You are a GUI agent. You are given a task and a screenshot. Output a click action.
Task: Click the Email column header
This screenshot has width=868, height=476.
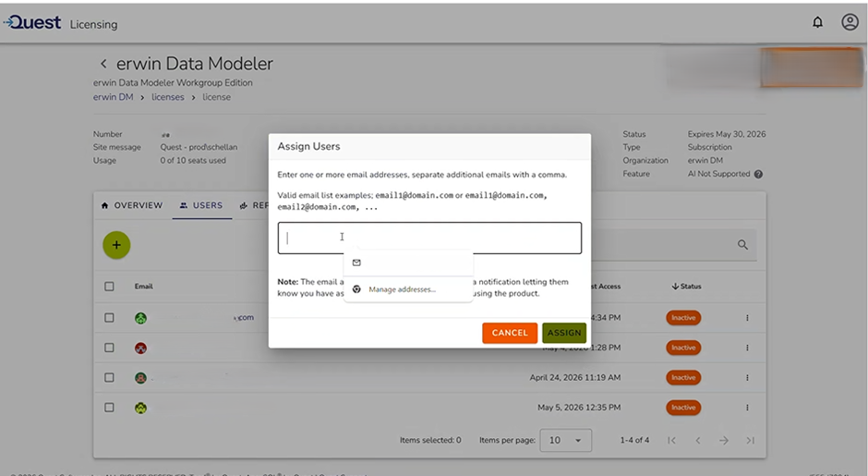[143, 287]
